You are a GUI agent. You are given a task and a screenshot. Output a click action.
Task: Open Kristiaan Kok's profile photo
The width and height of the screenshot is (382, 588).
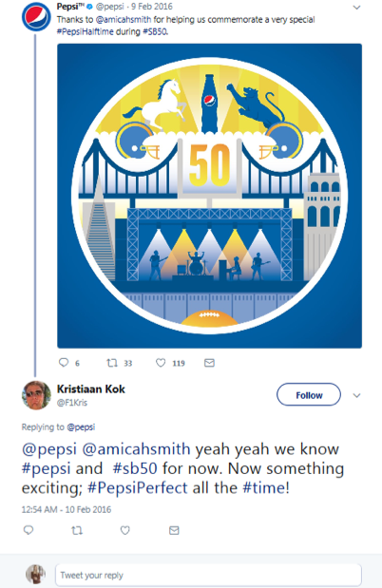coord(36,395)
